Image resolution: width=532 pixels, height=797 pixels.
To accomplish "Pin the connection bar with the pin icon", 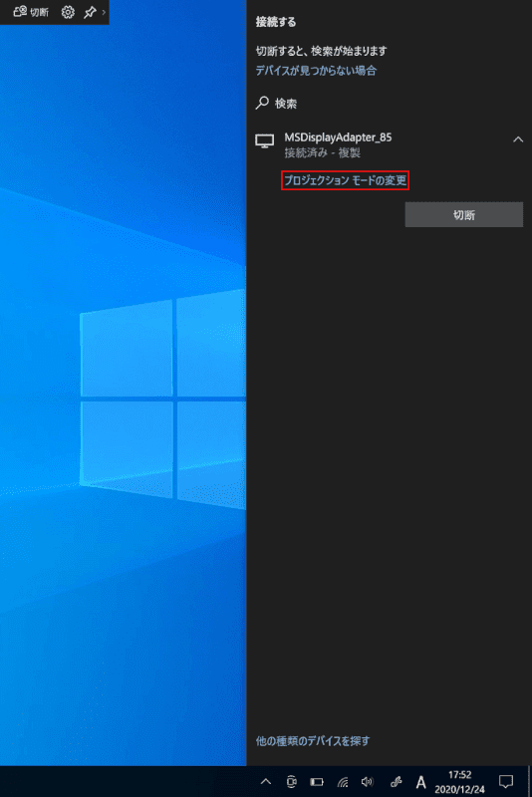I will 90,12.
